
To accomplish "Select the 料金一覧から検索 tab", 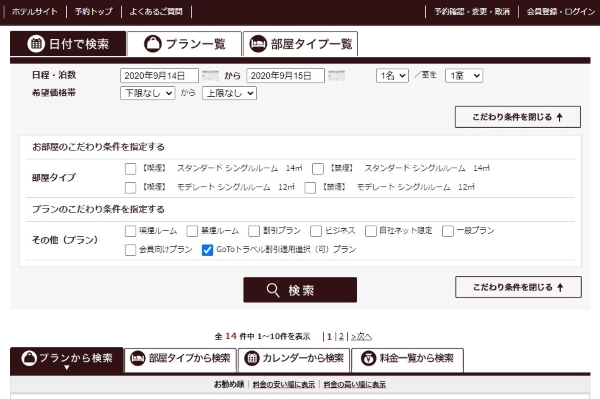I will (408, 360).
